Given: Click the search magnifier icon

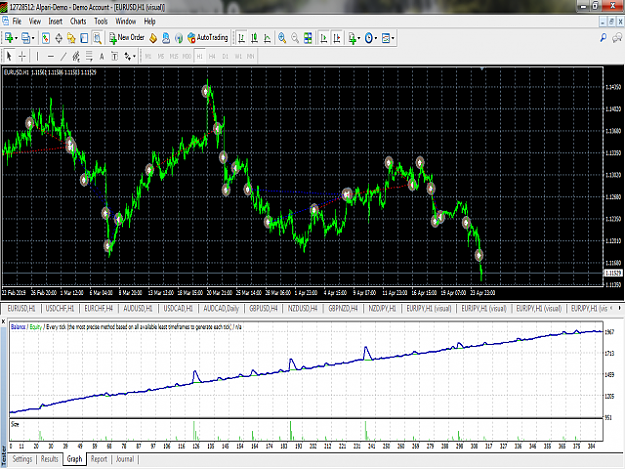Looking at the screenshot, I should pos(603,38).
